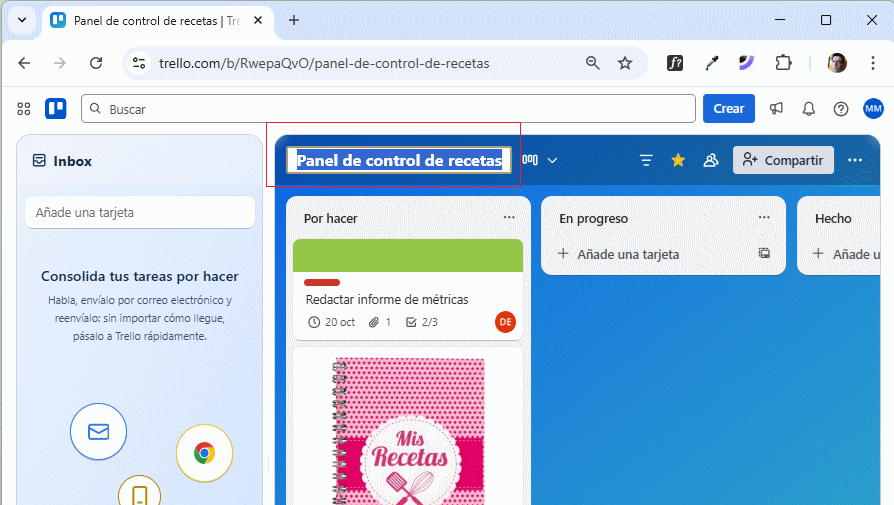Screen dimensions: 894x505
Task: Open the Trello app switcher grid
Action: pos(24,109)
